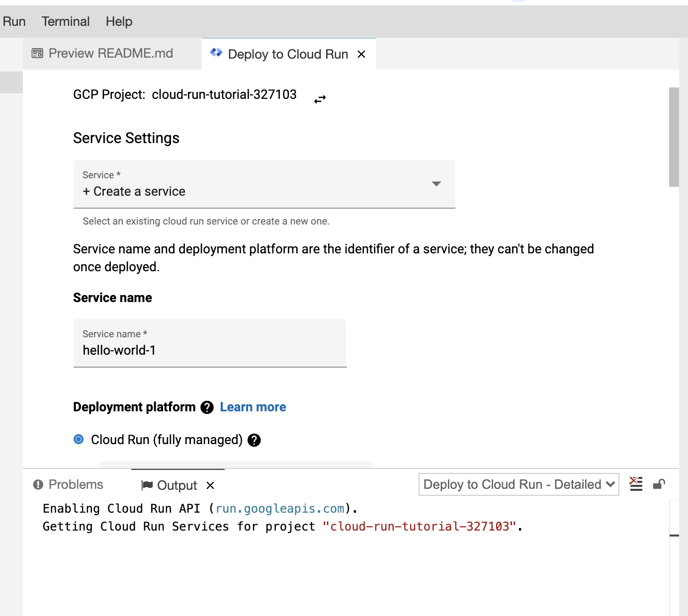Select the Deploy to Cloud Run tab
Image resolution: width=688 pixels, height=616 pixels.
point(288,54)
